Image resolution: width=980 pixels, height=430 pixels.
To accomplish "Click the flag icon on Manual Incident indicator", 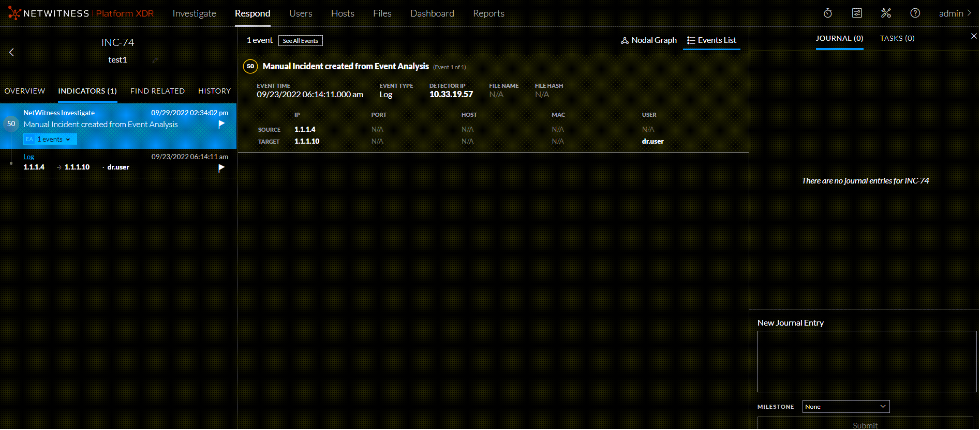I will click(x=221, y=124).
